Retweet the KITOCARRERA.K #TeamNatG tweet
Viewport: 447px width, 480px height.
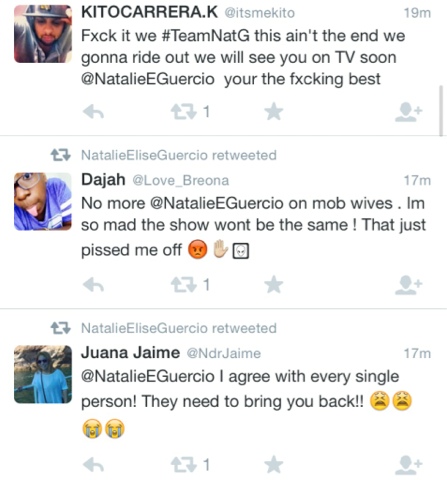pyautogui.click(x=183, y=112)
